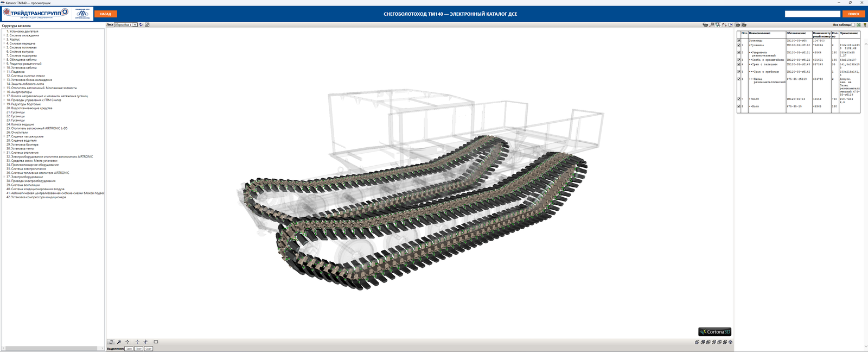Click the last selection mode button
Screen dimensions: 868x352
tap(149, 349)
